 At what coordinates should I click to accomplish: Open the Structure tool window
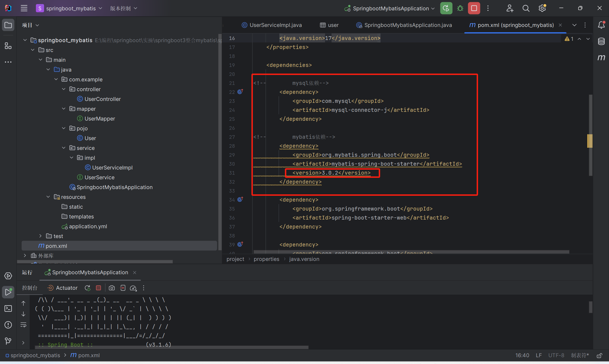click(8, 46)
